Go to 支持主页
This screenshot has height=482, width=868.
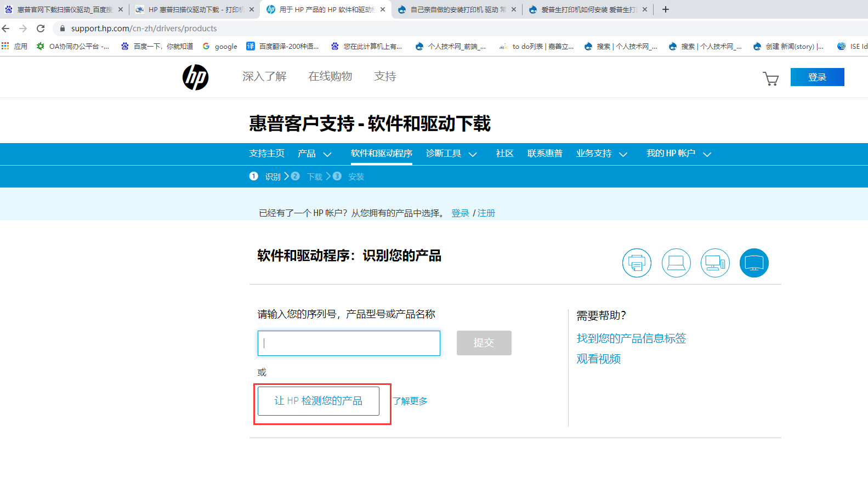267,154
